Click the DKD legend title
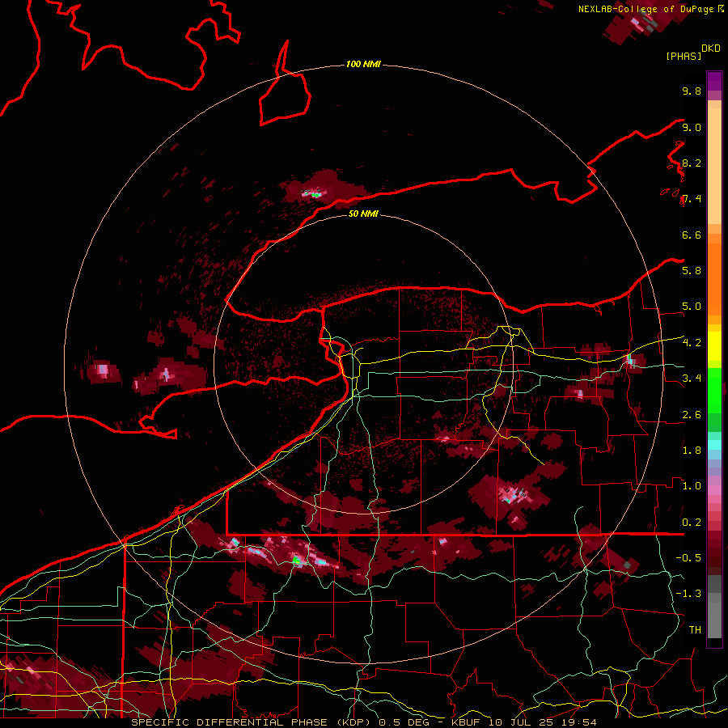 (711, 49)
